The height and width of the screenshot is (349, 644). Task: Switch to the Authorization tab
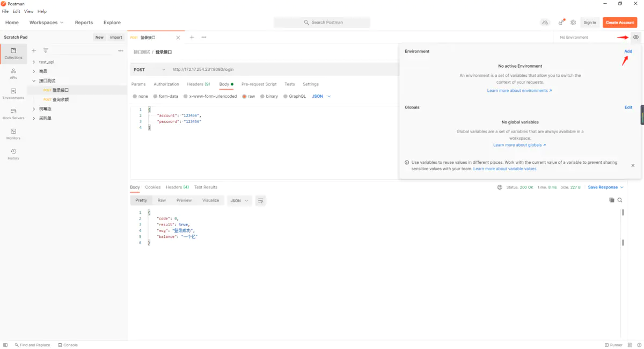[x=166, y=84]
